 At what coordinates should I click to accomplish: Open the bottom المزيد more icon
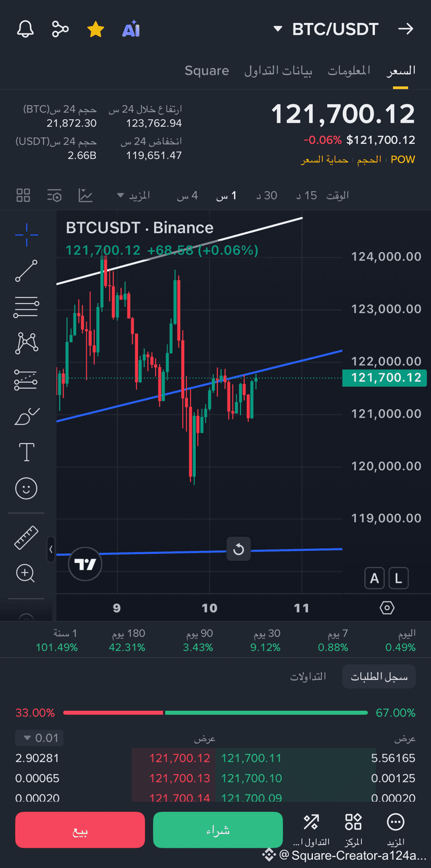(396, 829)
